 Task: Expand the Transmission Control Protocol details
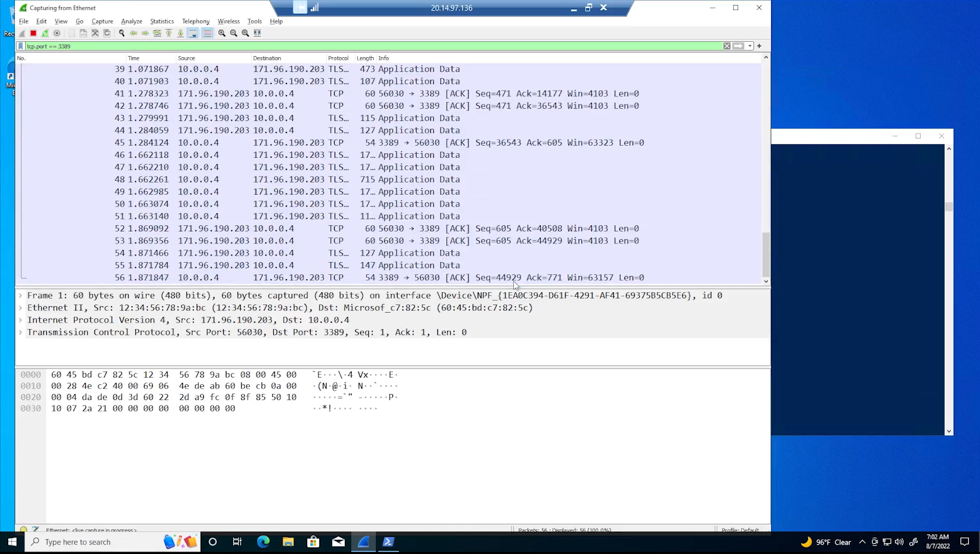[20, 332]
